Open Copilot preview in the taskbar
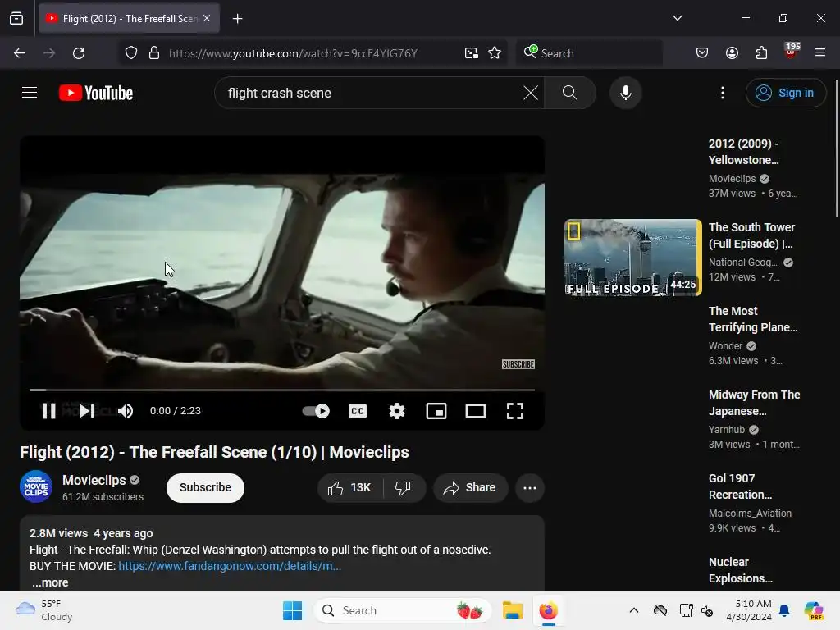840x630 pixels. [x=814, y=610]
